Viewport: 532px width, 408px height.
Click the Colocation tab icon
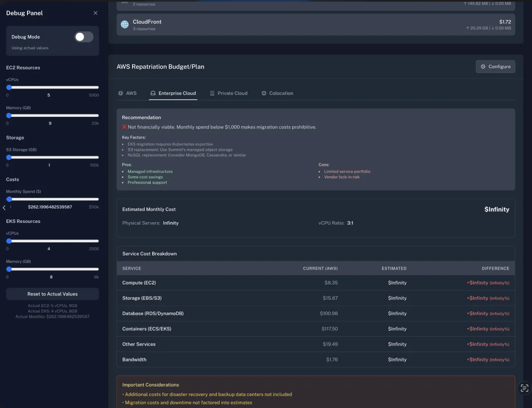click(x=264, y=93)
